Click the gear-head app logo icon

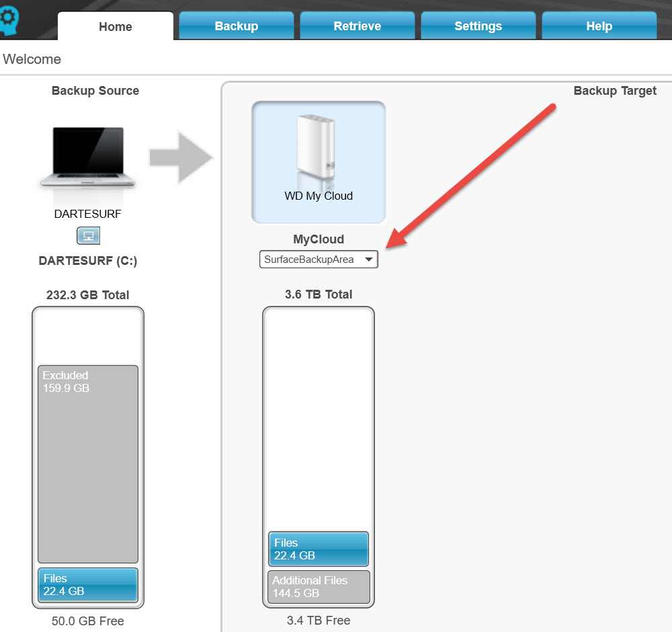pyautogui.click(x=9, y=20)
